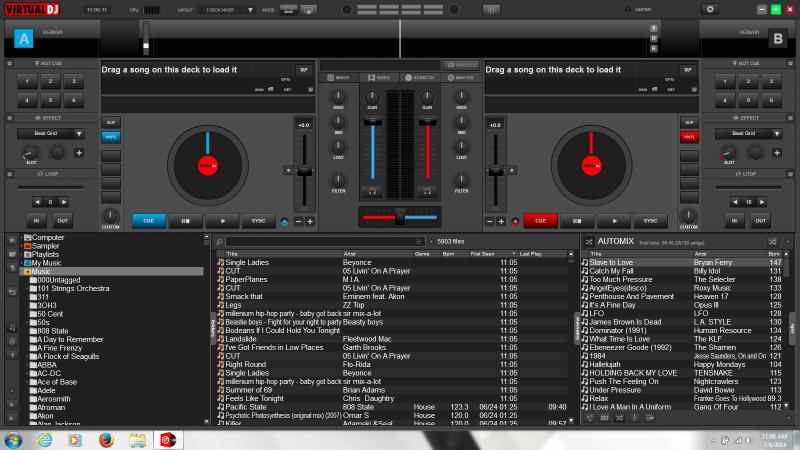Double the loop length on deck B
This screenshot has height=450, width=800.
(x=762, y=202)
